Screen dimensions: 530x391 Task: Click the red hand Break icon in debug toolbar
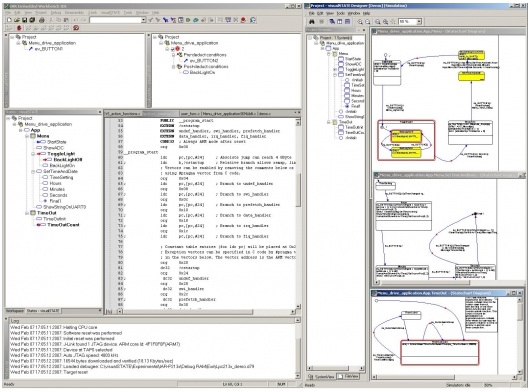pos(19,28)
